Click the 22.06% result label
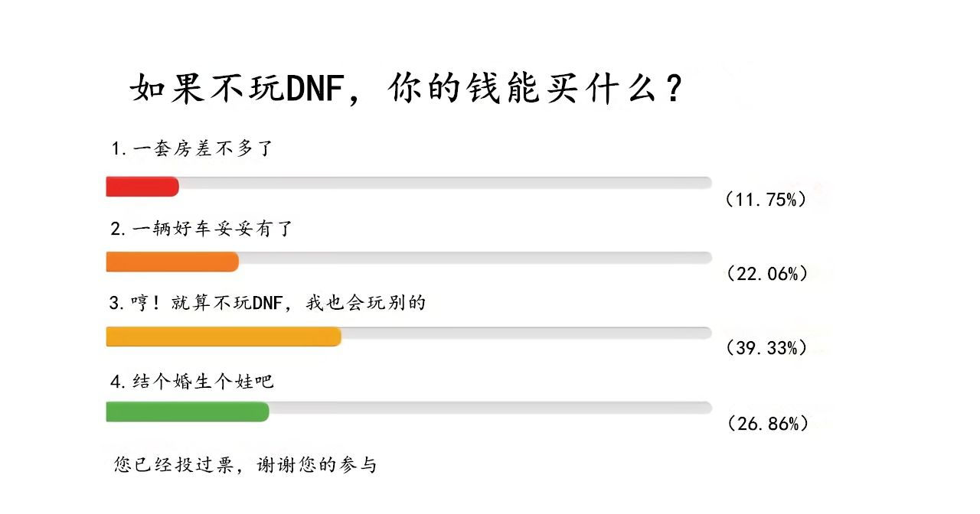Viewport: 980px width, 514px height. [766, 274]
